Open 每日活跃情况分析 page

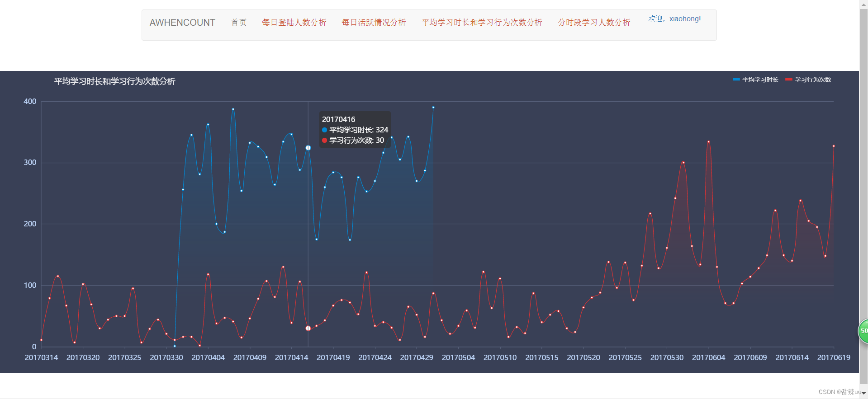coord(374,23)
